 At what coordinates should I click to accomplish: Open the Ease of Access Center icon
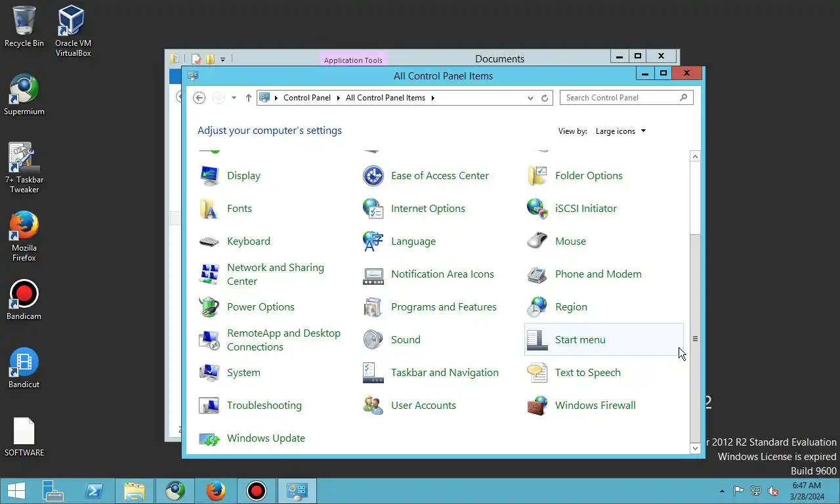point(373,176)
